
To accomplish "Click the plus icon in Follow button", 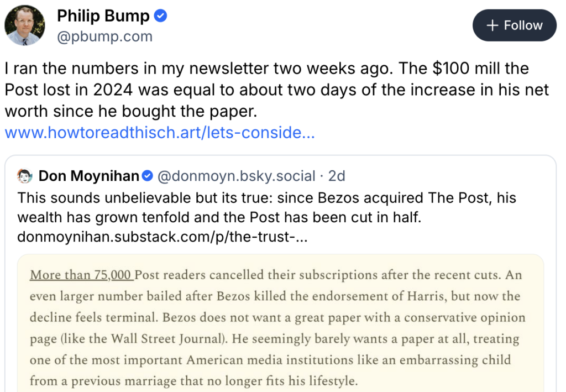I will tap(492, 25).
